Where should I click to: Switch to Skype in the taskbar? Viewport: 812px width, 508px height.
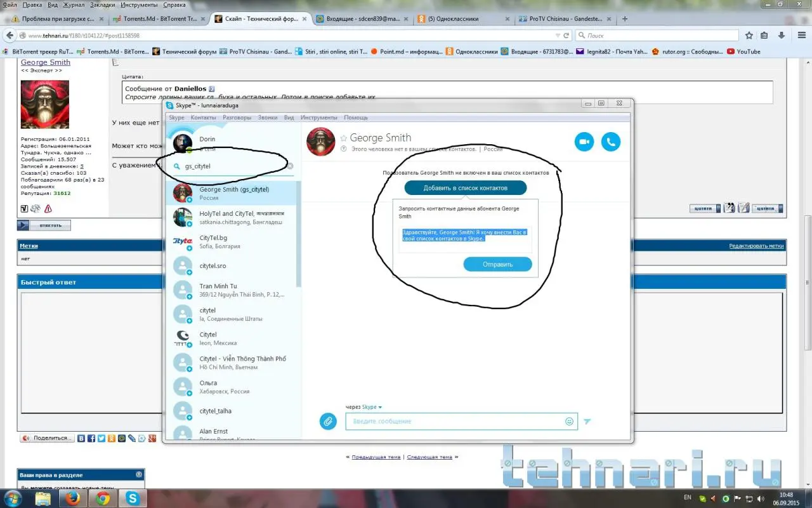click(134, 498)
